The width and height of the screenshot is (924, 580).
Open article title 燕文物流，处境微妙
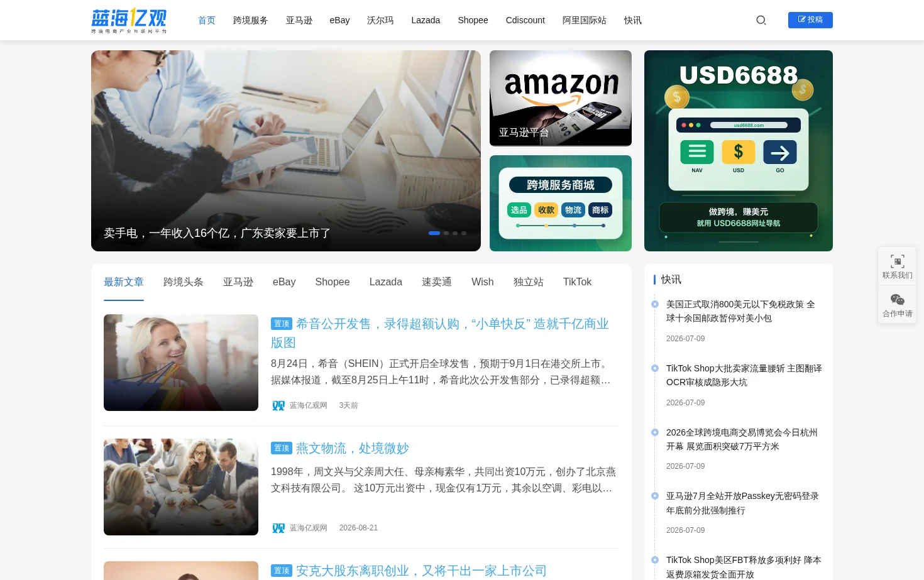coord(353,448)
